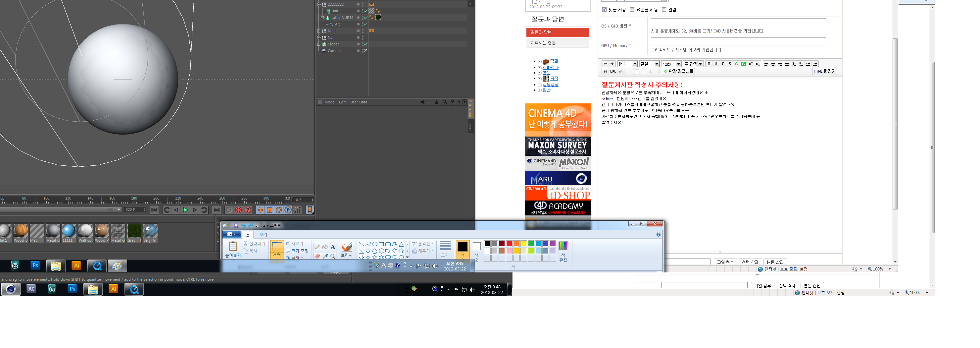Click the Bold button in web editor
This screenshot has width=980, height=348.
click(x=709, y=64)
